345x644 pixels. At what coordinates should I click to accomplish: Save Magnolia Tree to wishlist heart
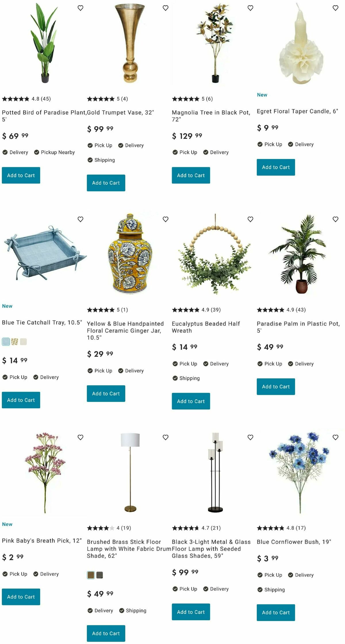[250, 8]
